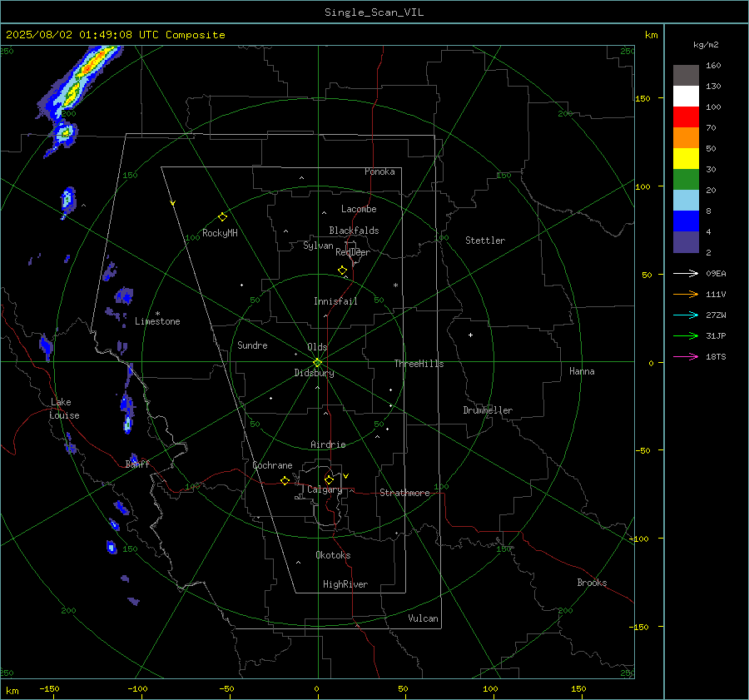Click the Strathmore label
Image resolution: width=749 pixels, height=700 pixels.
[x=404, y=493]
